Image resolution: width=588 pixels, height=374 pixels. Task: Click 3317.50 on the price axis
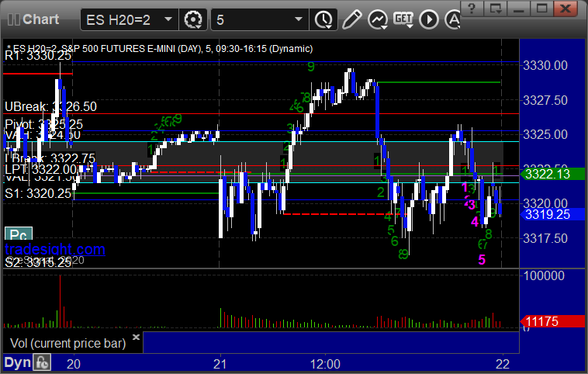545,238
